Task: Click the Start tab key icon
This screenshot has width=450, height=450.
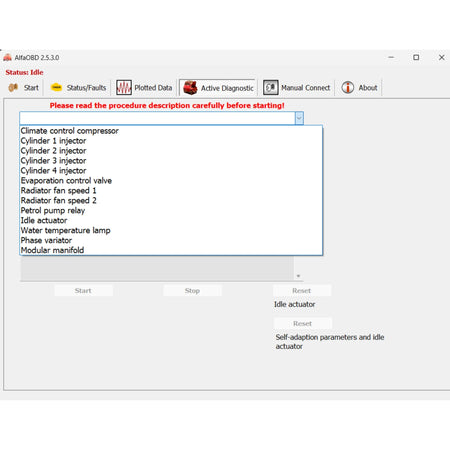Action: (x=13, y=88)
